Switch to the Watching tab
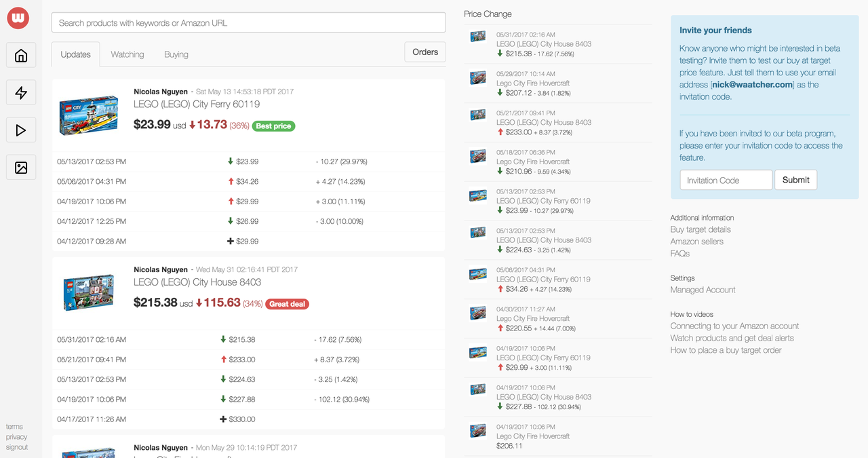This screenshot has height=458, width=868. pyautogui.click(x=127, y=54)
